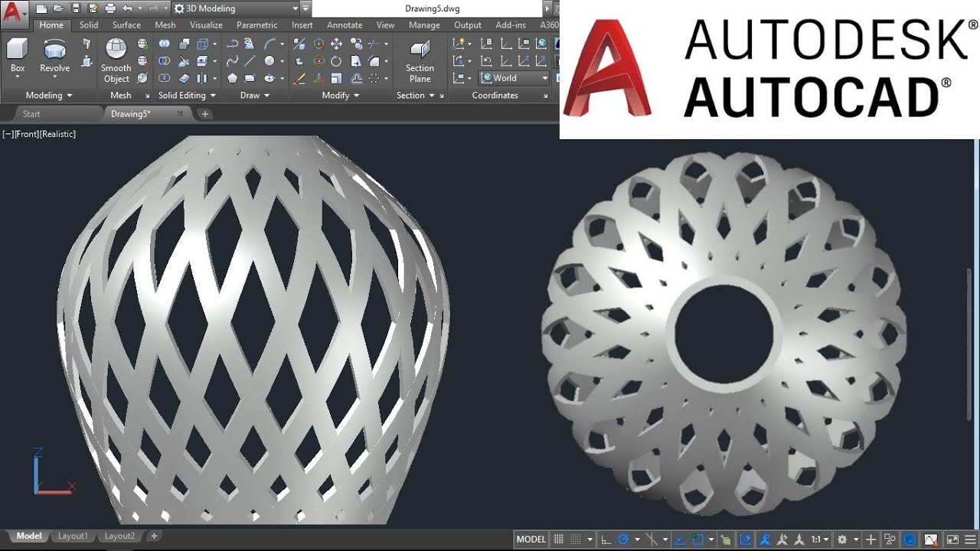Open the Surface ribbon tab

click(x=126, y=25)
